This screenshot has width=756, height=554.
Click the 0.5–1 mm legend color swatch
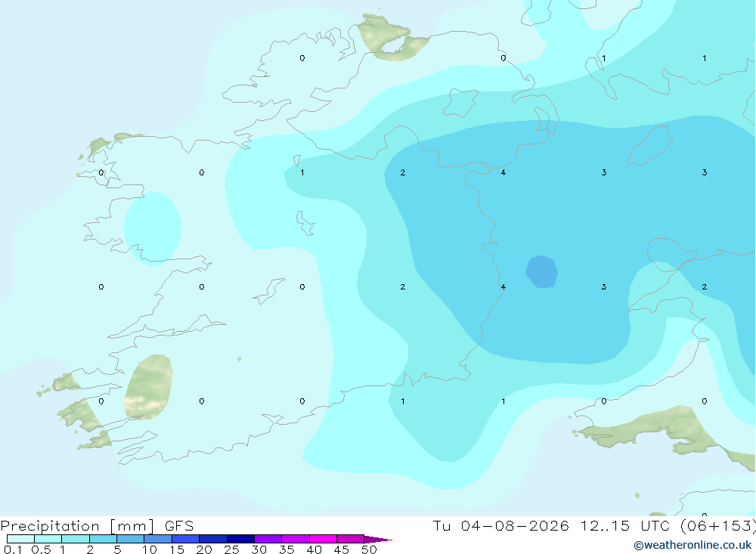(48, 539)
